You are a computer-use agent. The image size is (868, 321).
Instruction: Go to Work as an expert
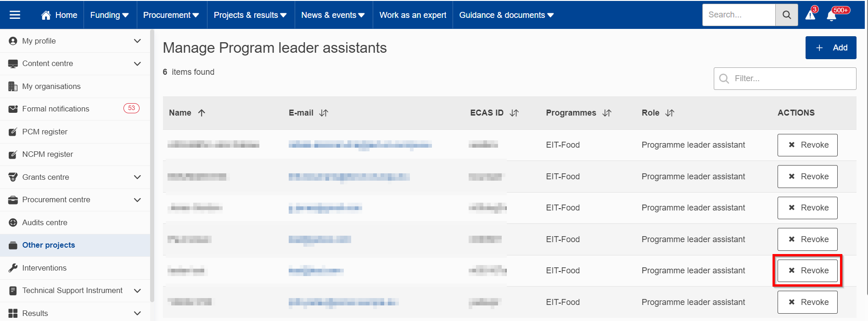pyautogui.click(x=413, y=15)
